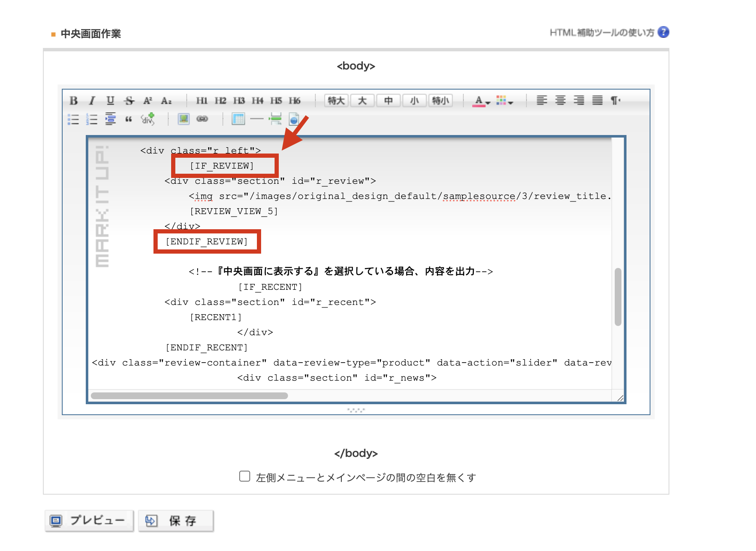756x551 pixels.
Task: Set font size to 大
Action: click(362, 101)
